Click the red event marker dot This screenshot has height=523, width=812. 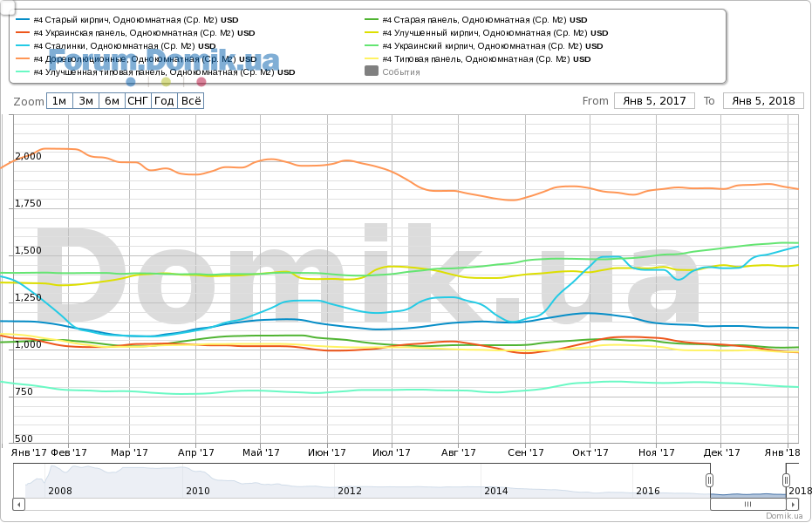[201, 82]
